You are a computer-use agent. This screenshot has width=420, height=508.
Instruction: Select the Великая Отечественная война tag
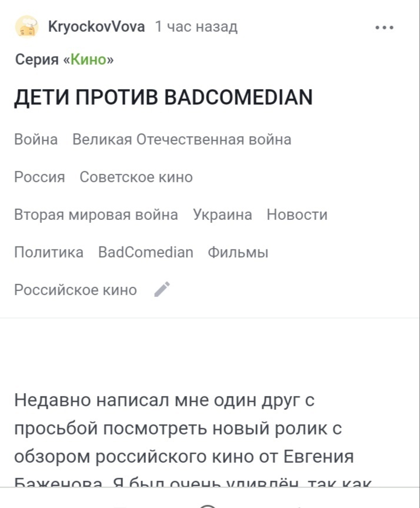pos(182,139)
